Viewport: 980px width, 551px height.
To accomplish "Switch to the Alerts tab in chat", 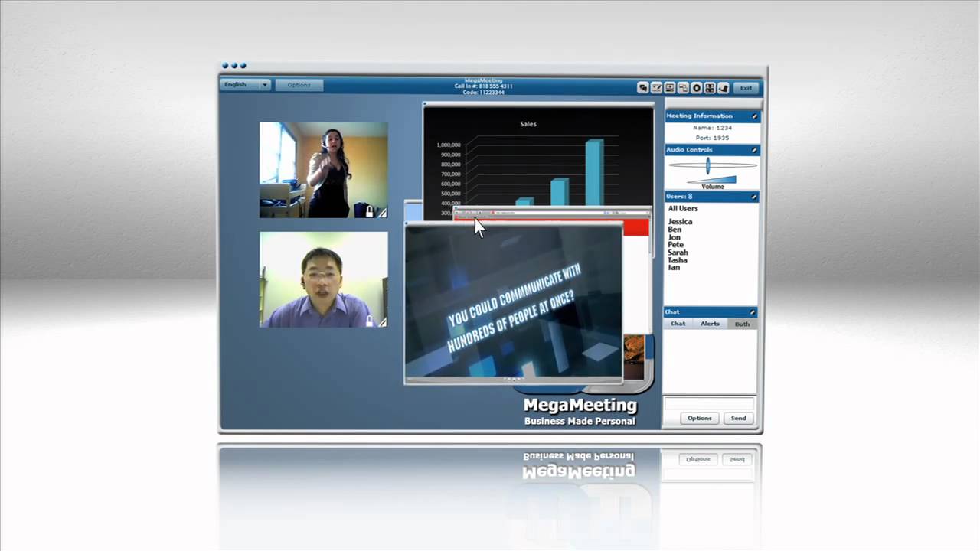I will click(710, 324).
